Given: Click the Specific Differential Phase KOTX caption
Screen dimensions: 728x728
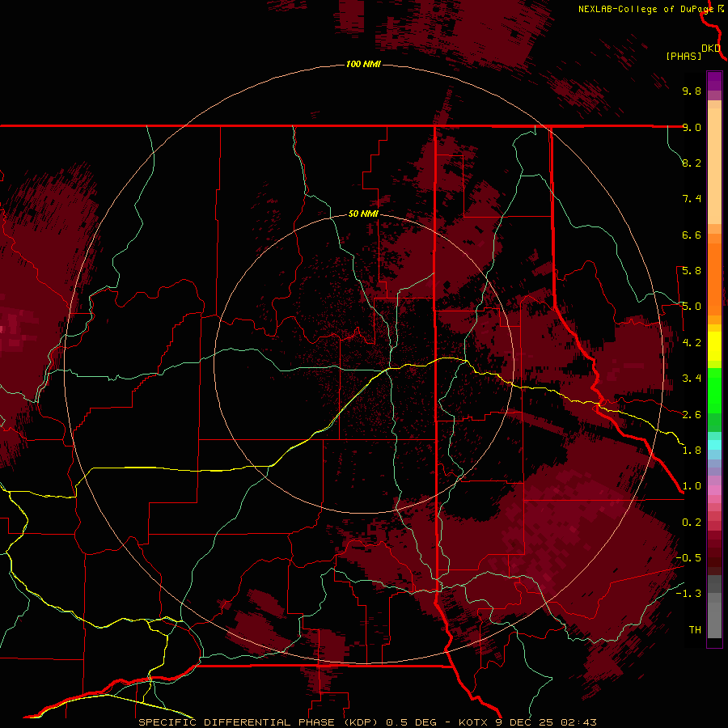Looking at the screenshot, I should [x=368, y=722].
